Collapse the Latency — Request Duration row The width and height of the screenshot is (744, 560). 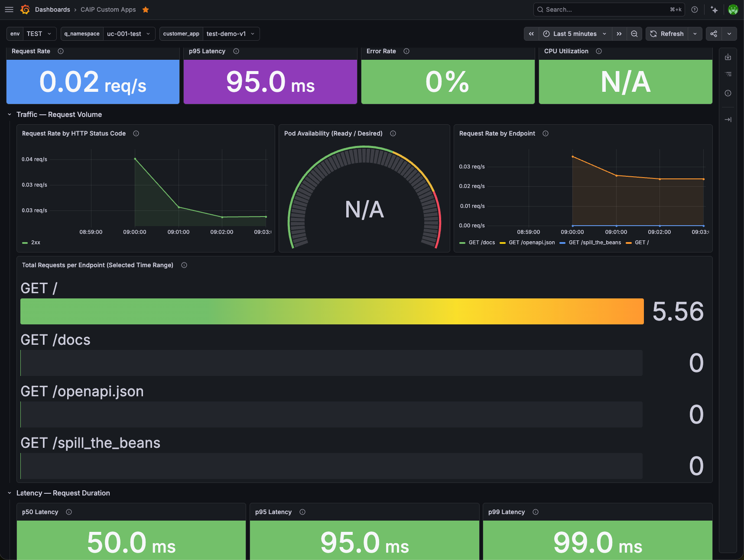click(x=10, y=493)
